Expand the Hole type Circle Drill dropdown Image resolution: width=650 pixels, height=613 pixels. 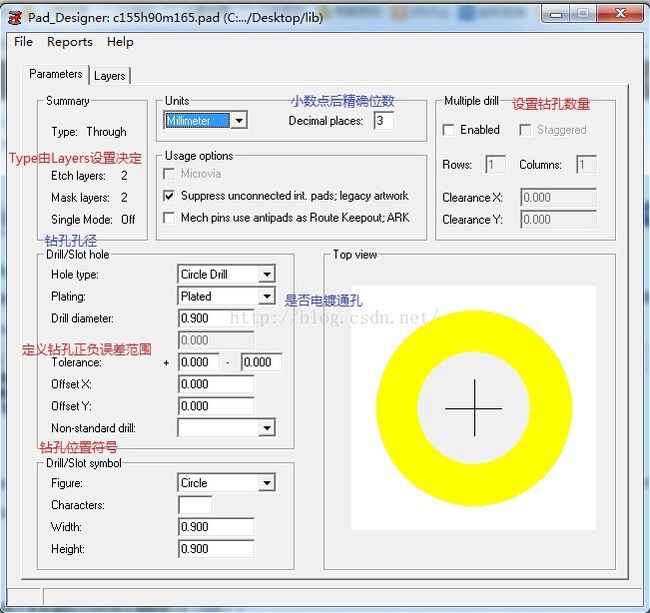pyautogui.click(x=226, y=274)
